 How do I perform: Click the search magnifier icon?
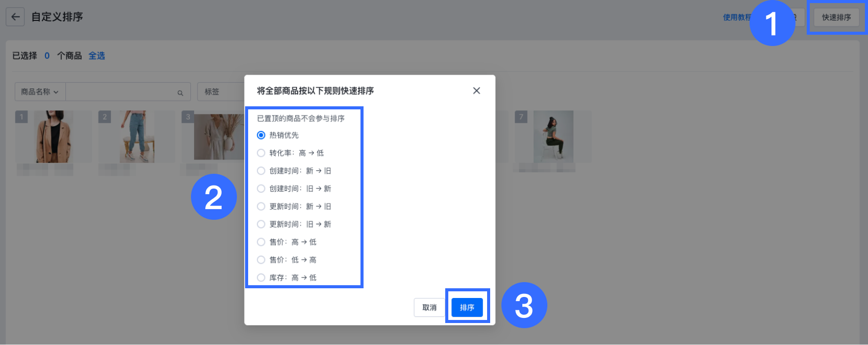[x=180, y=93]
